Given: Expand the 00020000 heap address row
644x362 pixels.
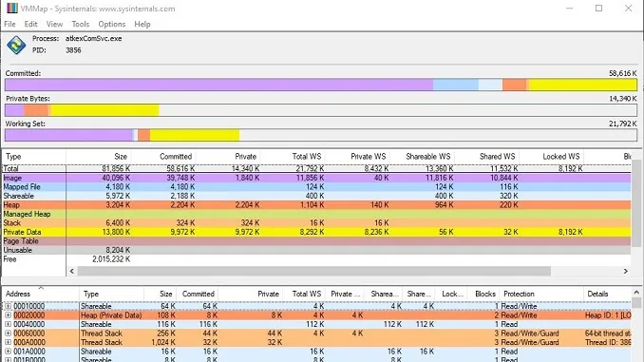Looking at the screenshot, I should (8, 315).
